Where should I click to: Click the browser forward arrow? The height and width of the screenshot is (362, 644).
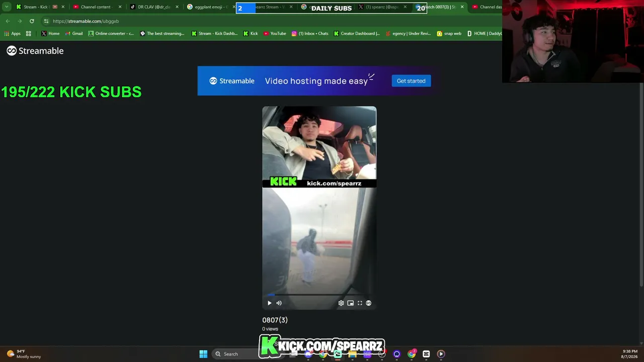click(20, 21)
